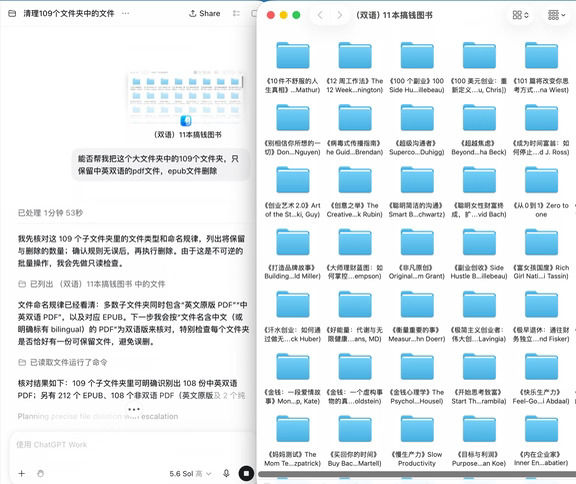576x484 pixels.
Task: Expand the 已处理 1分钟 53秒 section
Action: coord(50,213)
